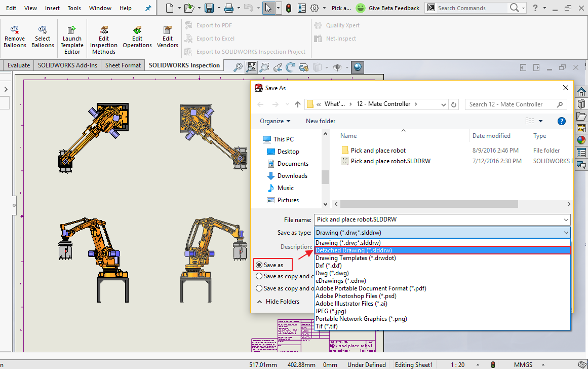Open the File Explorer task pane icon
588x369 pixels.
(581, 116)
